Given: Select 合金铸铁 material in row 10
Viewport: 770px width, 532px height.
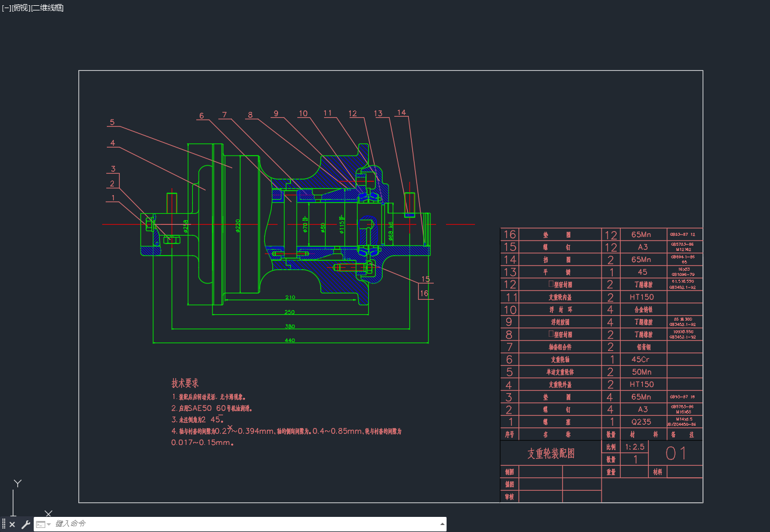Looking at the screenshot, I should (x=643, y=310).
